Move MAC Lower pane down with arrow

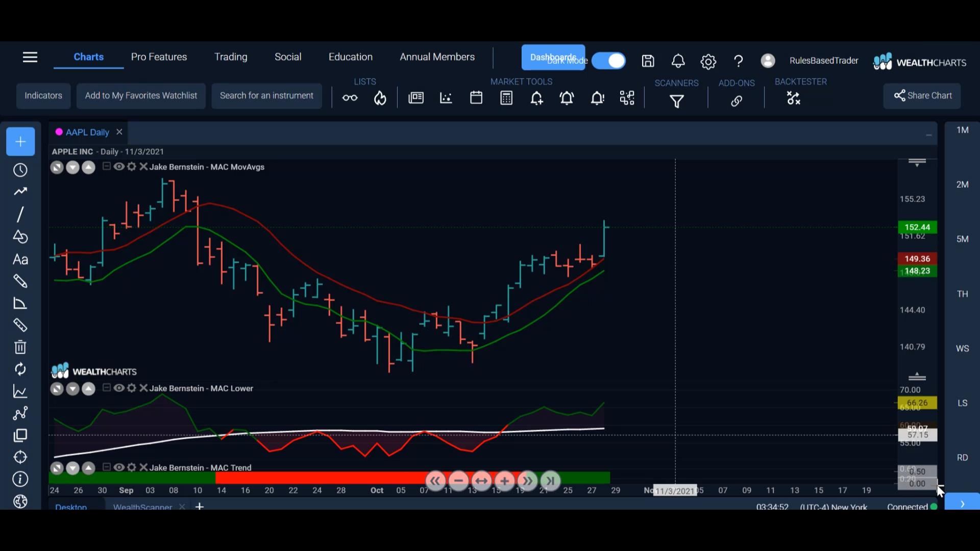tap(72, 389)
